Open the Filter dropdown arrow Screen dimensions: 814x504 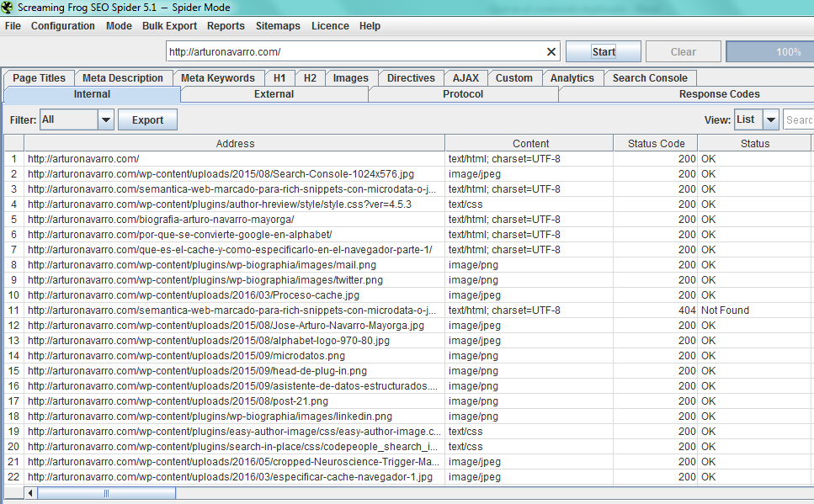click(x=106, y=120)
